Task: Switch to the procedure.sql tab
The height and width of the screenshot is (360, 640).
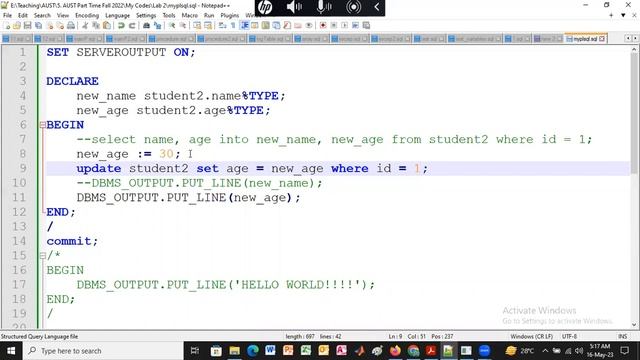Action: pos(171,39)
